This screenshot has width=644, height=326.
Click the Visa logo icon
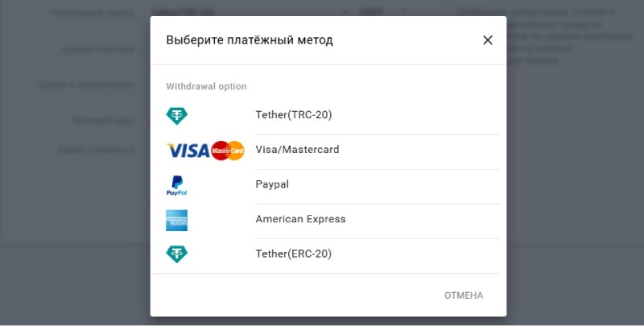coord(188,151)
